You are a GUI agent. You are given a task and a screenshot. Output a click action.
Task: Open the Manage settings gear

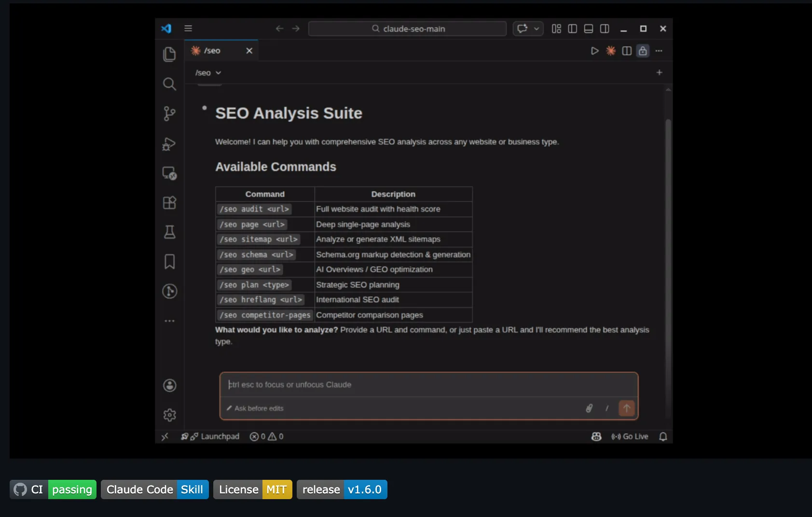169,415
